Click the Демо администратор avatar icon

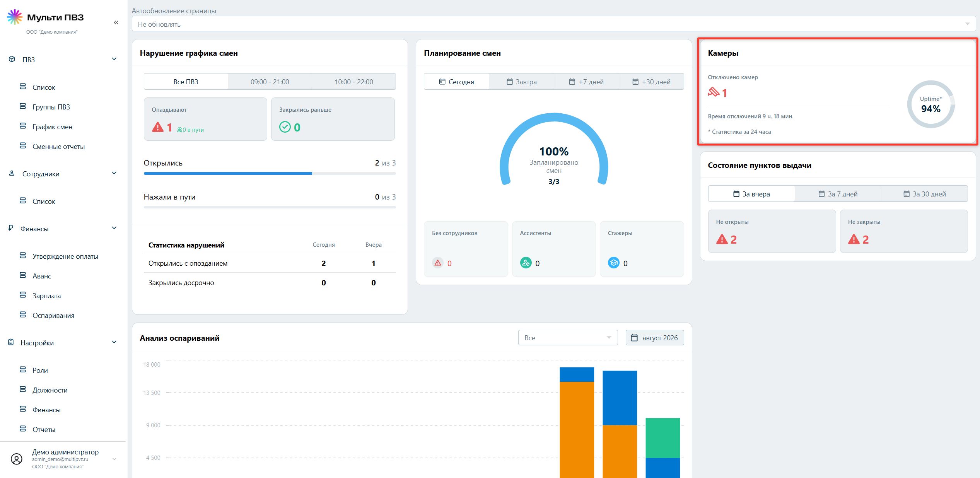coord(17,459)
